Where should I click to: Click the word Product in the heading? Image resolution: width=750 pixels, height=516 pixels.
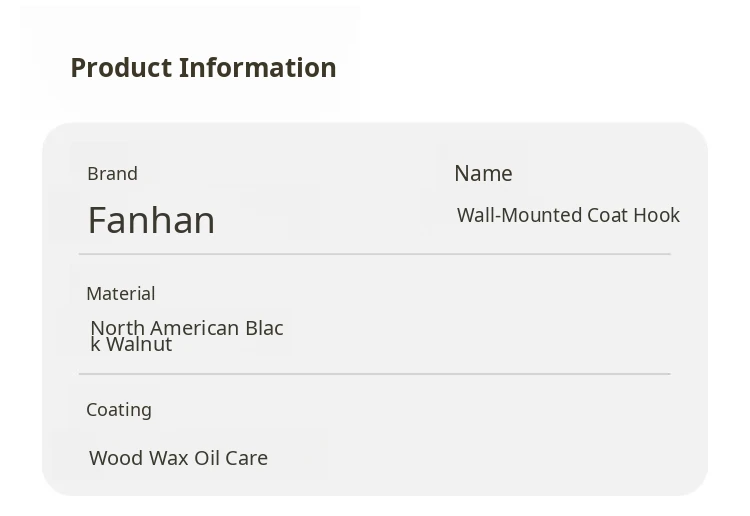pos(121,68)
